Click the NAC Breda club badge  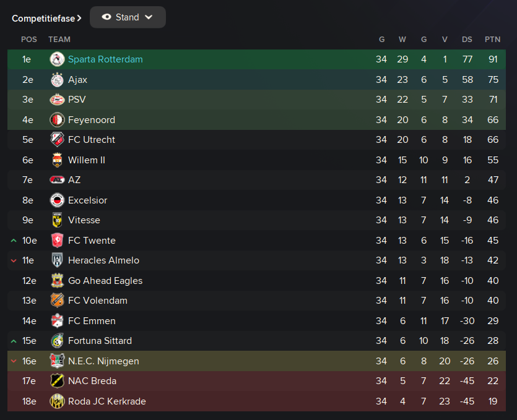(57, 381)
